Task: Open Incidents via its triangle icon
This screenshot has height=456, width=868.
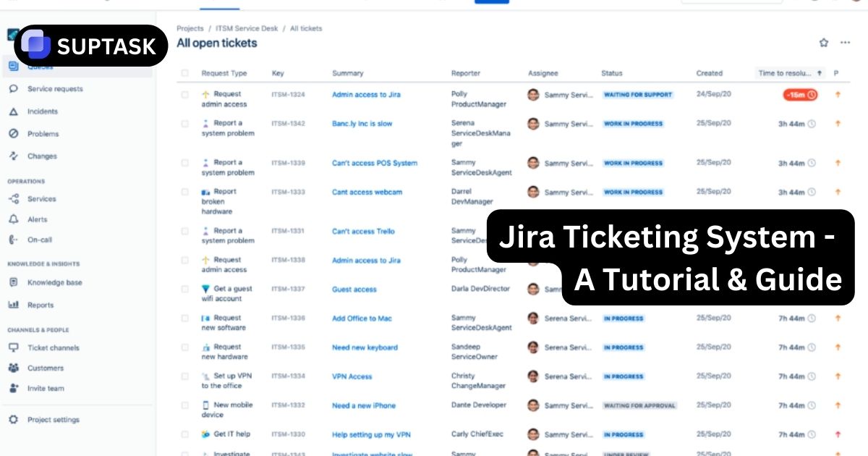Action: [x=13, y=111]
